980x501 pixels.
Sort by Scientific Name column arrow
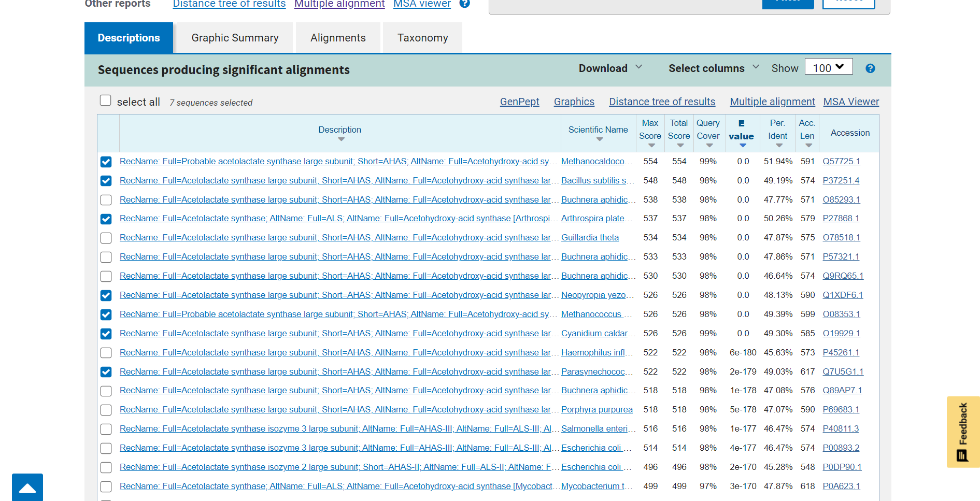pyautogui.click(x=600, y=139)
